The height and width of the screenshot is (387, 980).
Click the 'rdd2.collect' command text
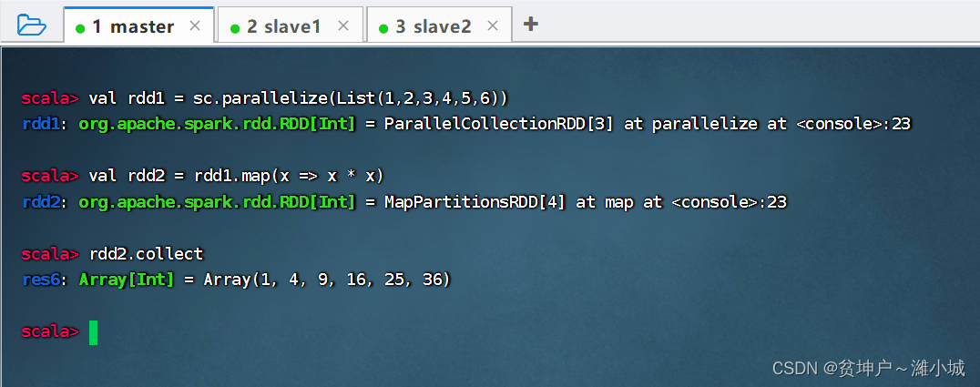pyautogui.click(x=147, y=253)
